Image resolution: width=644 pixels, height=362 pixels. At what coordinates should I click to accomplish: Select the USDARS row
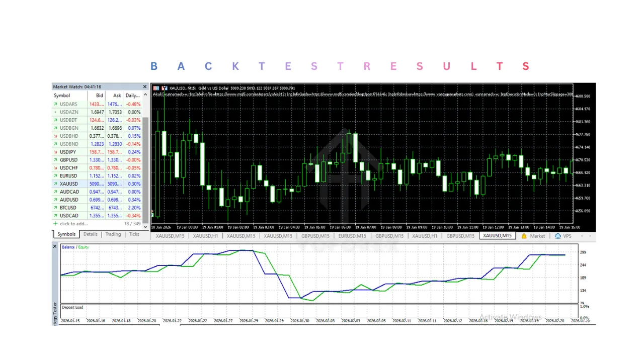[97, 104]
